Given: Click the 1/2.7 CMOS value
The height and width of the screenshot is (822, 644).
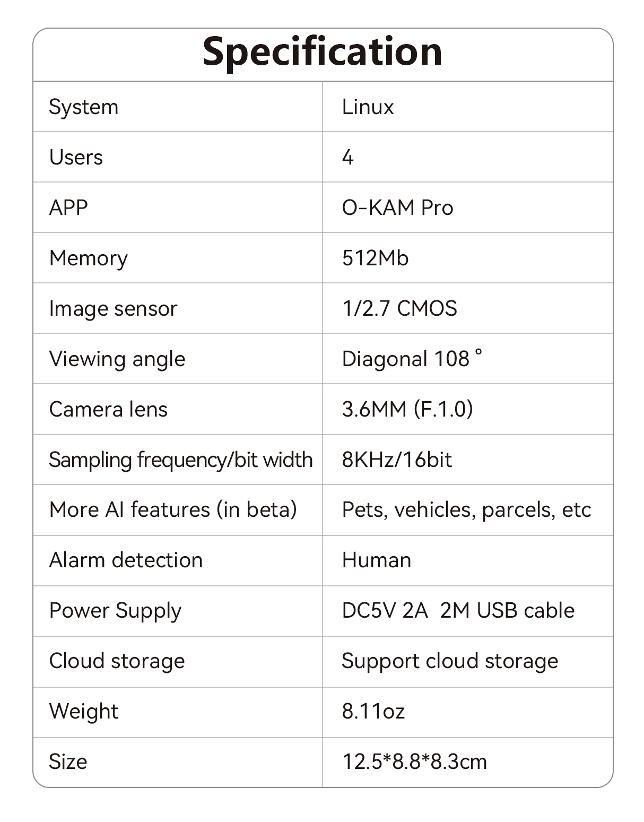Looking at the screenshot, I should tap(399, 309).
